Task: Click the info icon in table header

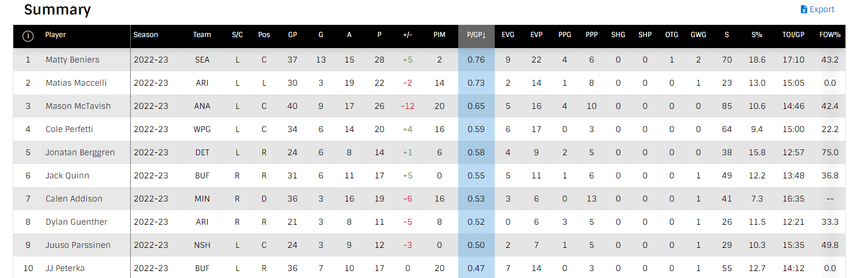Action: pyautogui.click(x=28, y=36)
